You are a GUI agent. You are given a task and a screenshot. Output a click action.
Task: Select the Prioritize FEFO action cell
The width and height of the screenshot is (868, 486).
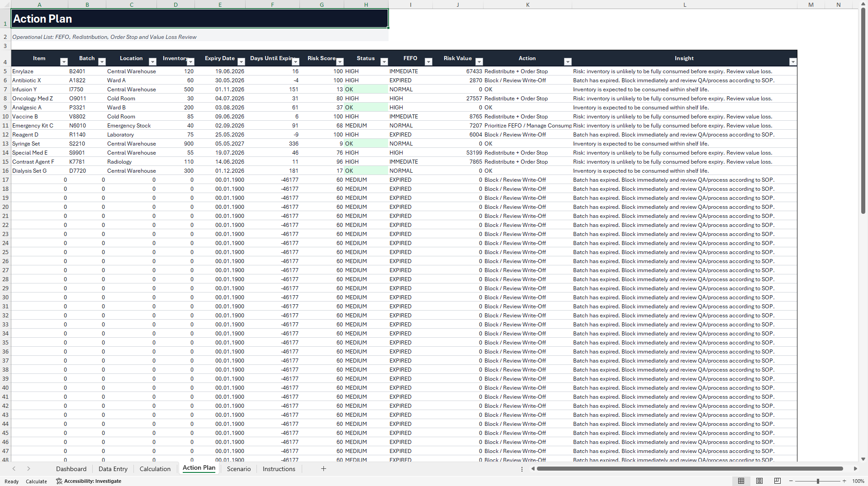[527, 125]
